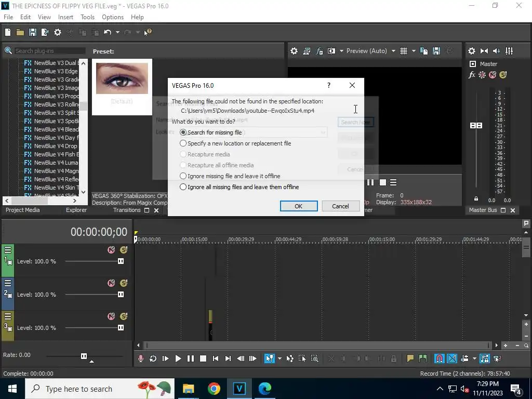The width and height of the screenshot is (532, 399).
Task: Open edit tool dropdown arrow in transport bar
Action: click(279, 358)
